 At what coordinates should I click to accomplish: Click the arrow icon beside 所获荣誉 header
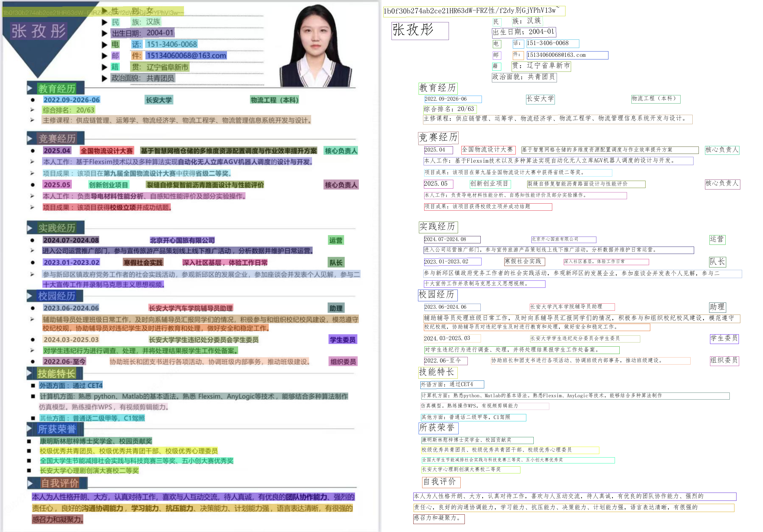tap(29, 429)
